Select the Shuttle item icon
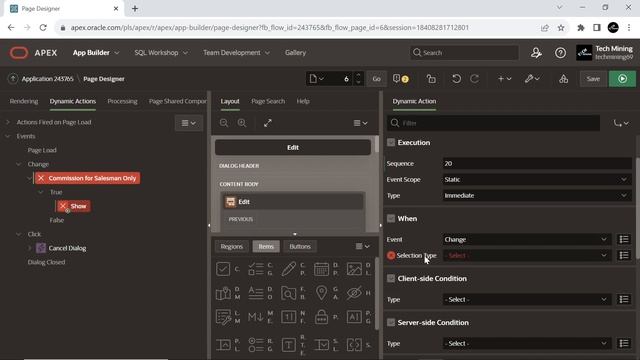Screen dimensions: 640x360 [x=354, y=345]
